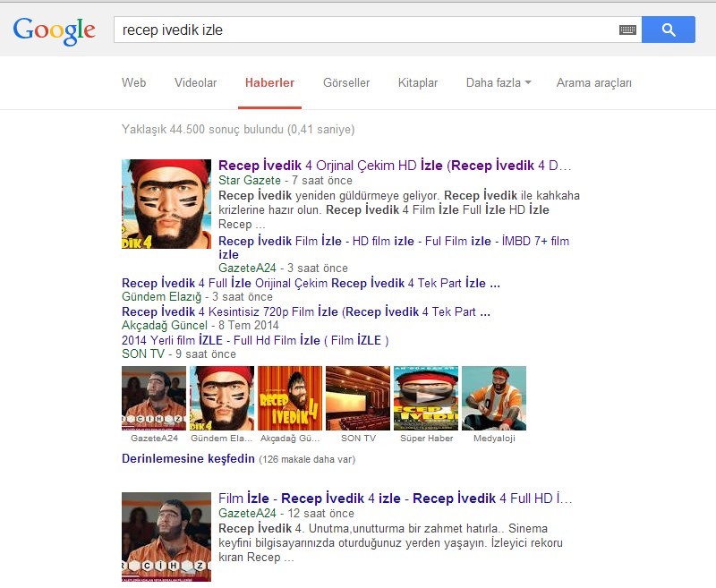Switch to the Web tab
This screenshot has height=588, width=716.
click(133, 82)
